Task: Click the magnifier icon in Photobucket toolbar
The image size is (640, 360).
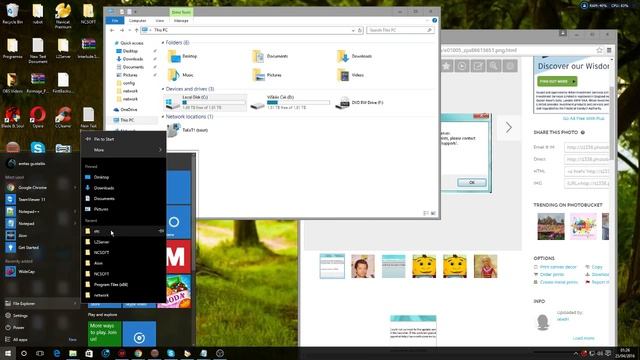Action: [493, 66]
